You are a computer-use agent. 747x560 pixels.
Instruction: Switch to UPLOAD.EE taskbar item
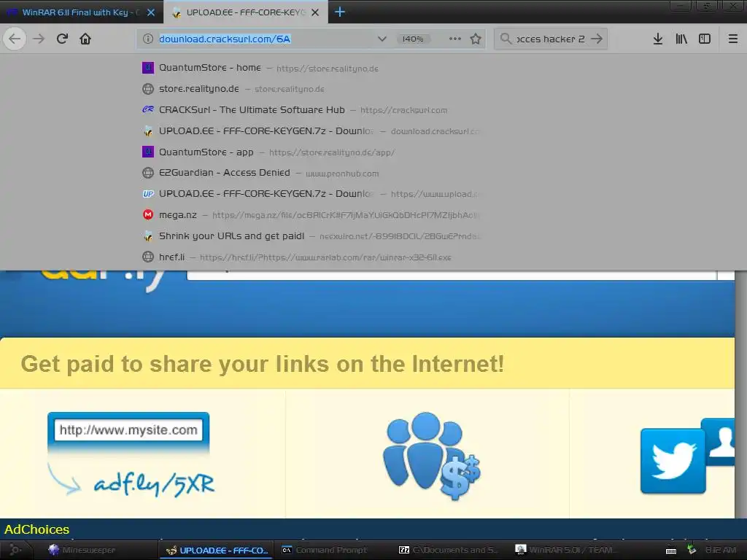pos(217,550)
